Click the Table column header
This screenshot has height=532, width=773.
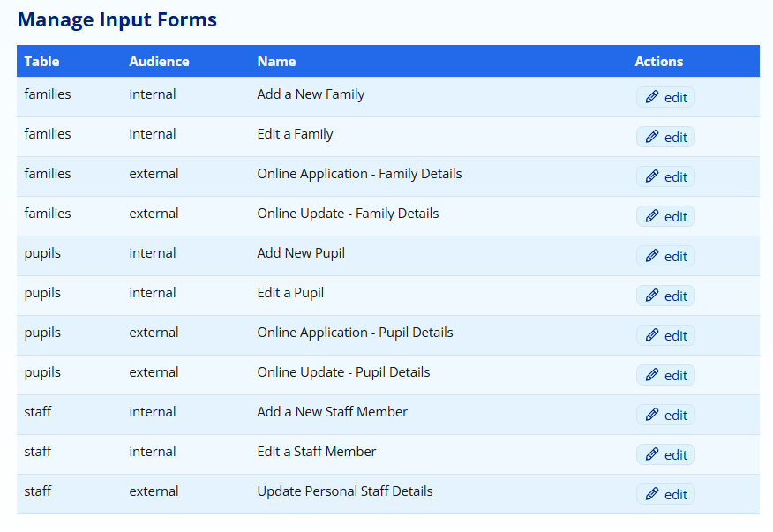[41, 62]
